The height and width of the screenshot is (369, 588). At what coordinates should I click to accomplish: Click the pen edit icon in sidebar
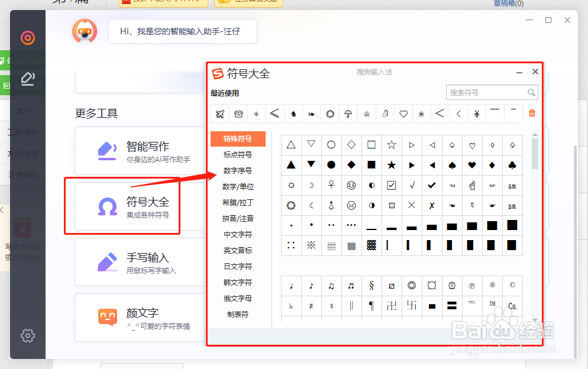pos(28,79)
